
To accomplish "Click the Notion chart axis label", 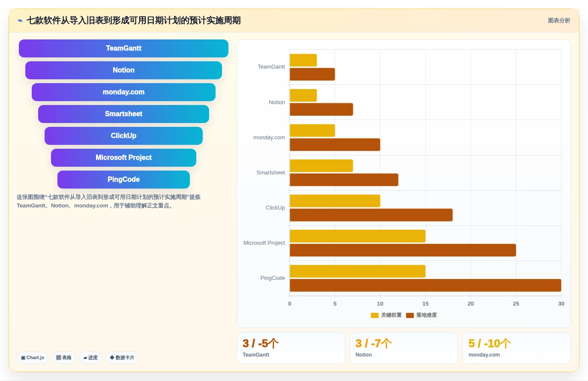I will (277, 102).
